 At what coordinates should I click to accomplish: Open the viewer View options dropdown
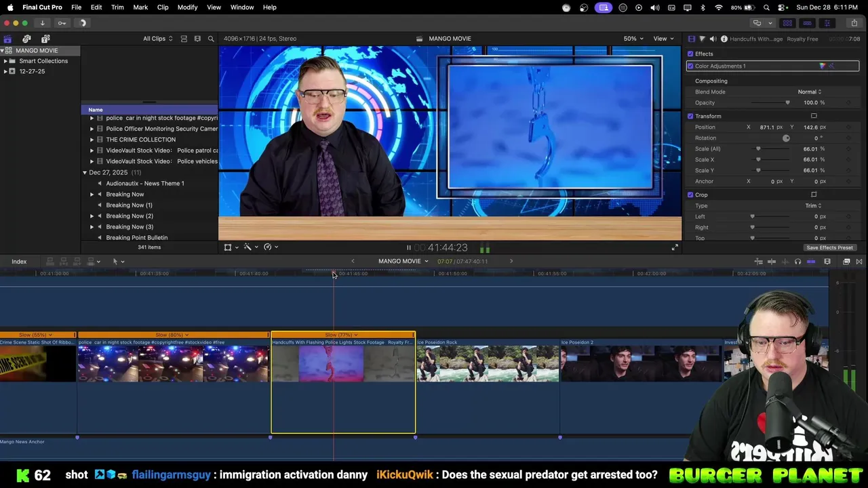663,39
